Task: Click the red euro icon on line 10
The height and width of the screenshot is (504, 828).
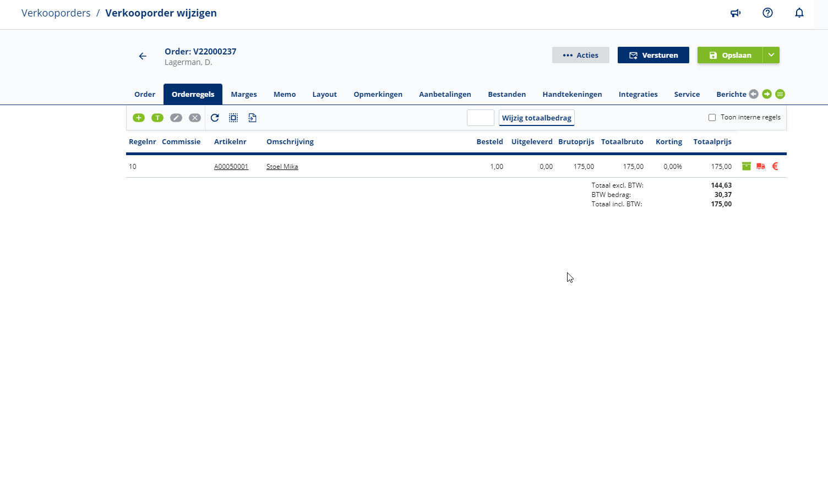Action: (x=775, y=166)
